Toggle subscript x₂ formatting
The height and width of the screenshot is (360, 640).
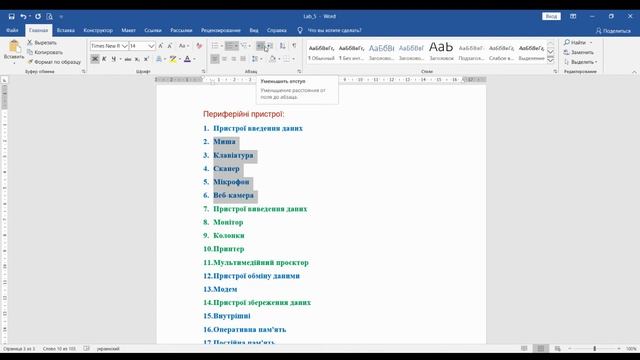(x=137, y=59)
